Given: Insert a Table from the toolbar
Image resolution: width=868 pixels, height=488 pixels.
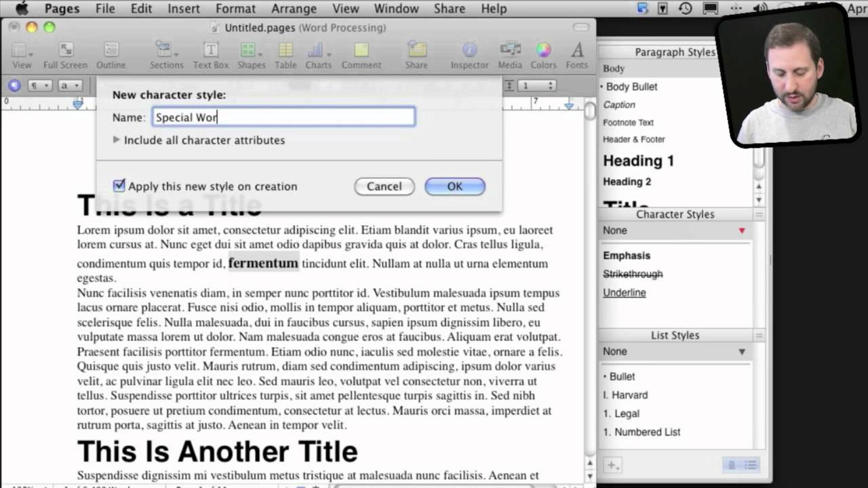Looking at the screenshot, I should point(285,56).
